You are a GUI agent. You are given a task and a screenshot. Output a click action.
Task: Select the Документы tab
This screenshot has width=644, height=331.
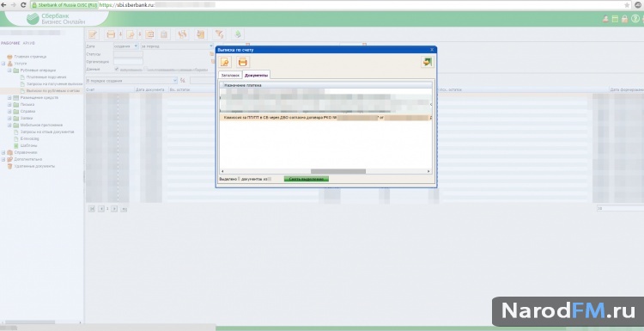pyautogui.click(x=256, y=76)
